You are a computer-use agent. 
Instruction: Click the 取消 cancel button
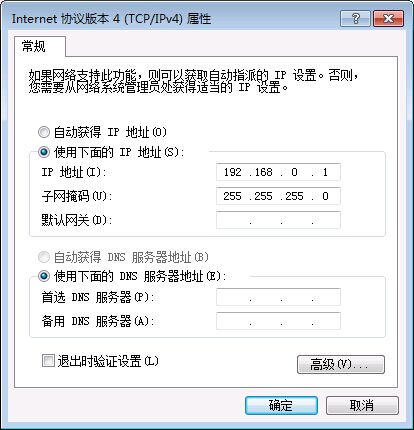pos(362,405)
